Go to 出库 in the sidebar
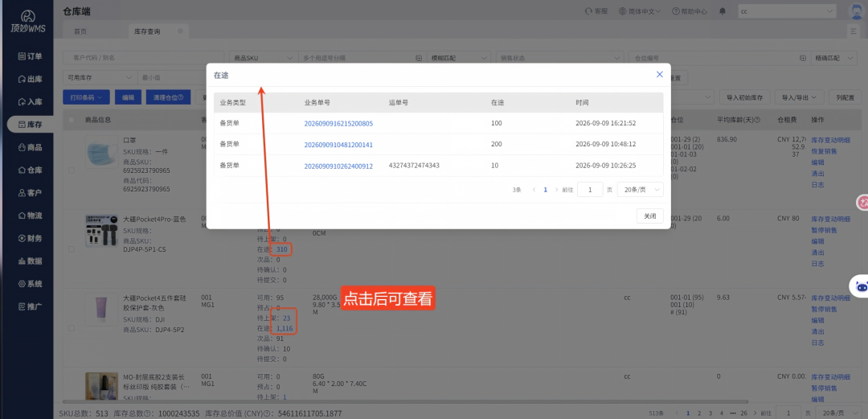868x419 pixels. 30,79
